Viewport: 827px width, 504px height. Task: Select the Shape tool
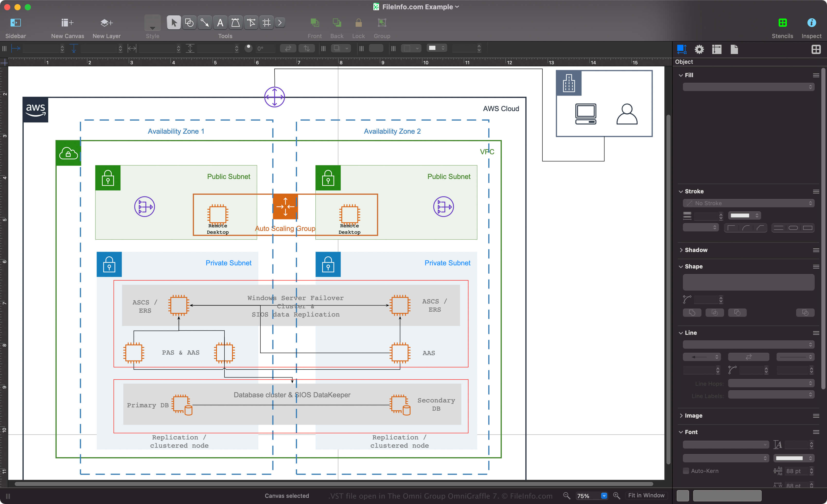pos(189,23)
